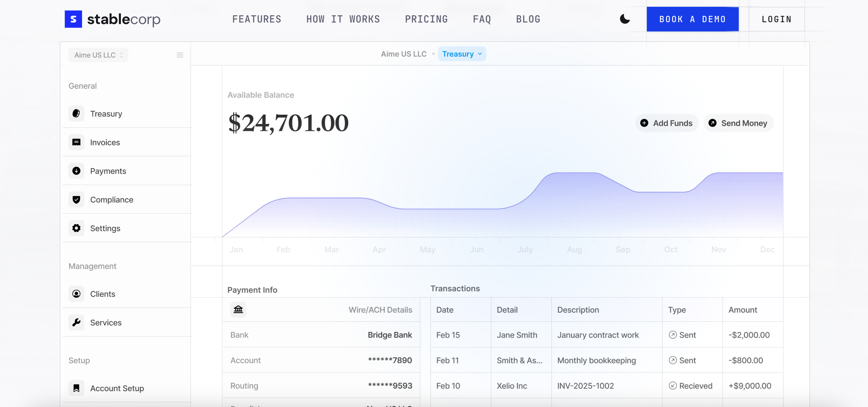Click the July label on the balance chart
The image size is (868, 407).
pos(525,249)
